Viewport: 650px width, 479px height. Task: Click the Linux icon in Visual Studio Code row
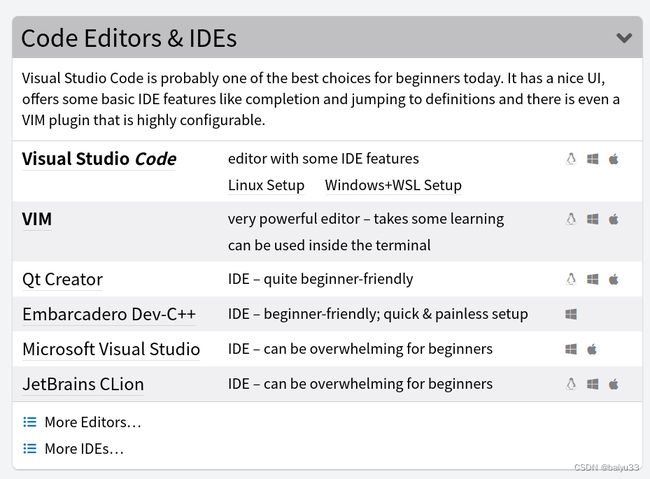pos(571,159)
